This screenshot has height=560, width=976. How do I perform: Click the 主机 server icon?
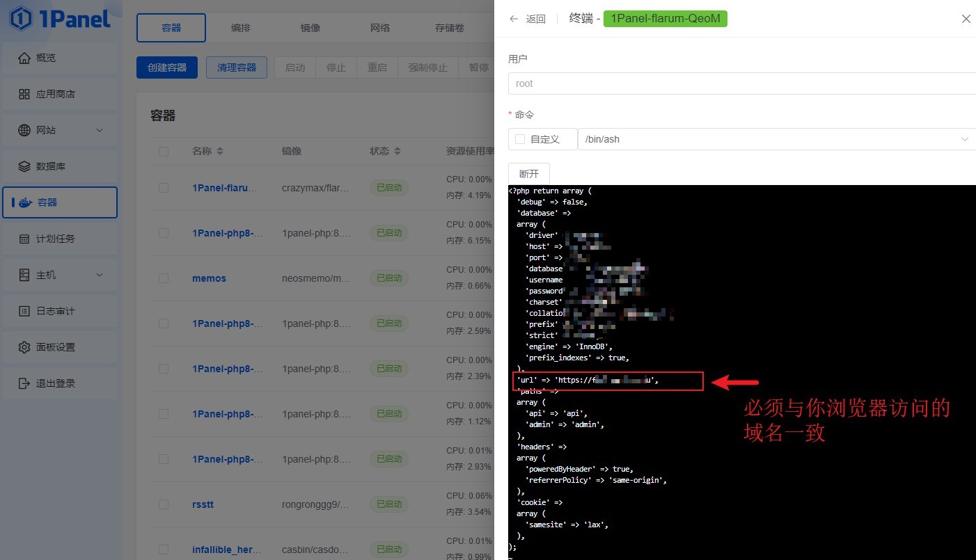24,275
